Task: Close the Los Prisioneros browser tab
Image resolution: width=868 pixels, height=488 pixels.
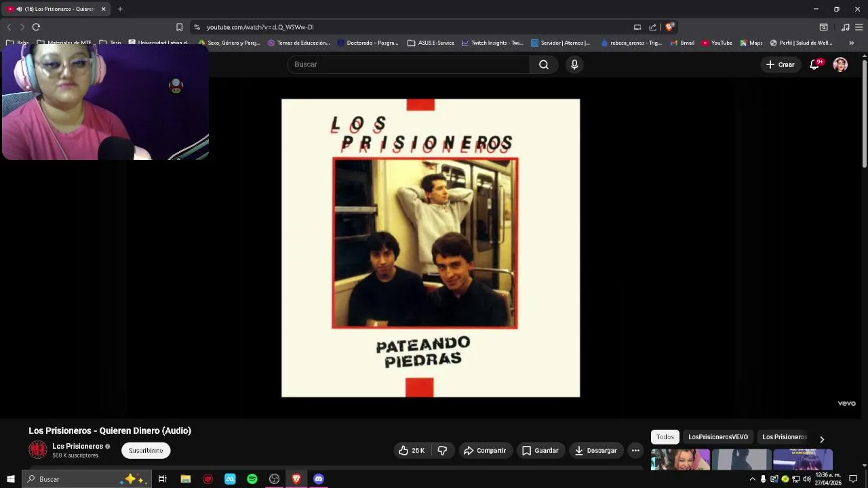Action: [103, 9]
